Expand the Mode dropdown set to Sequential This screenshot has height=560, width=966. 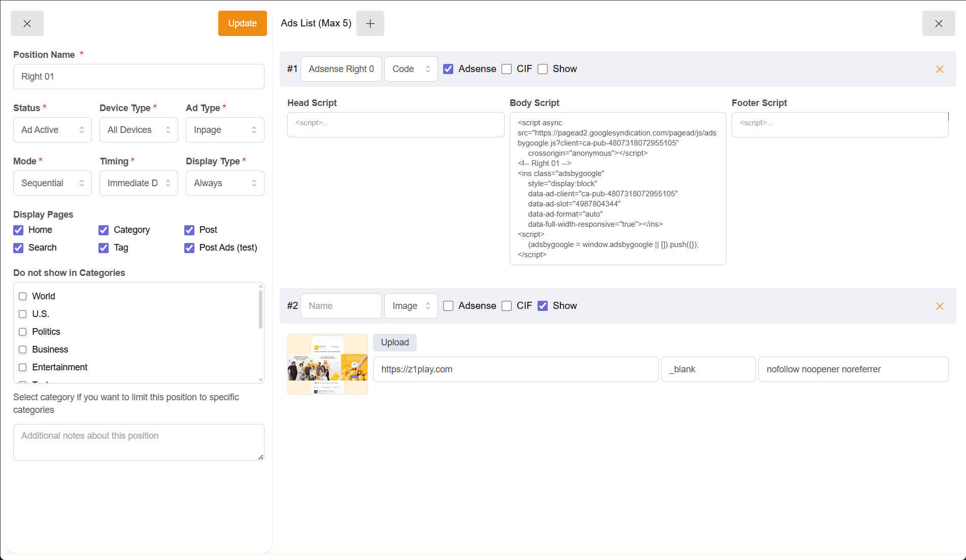(52, 183)
